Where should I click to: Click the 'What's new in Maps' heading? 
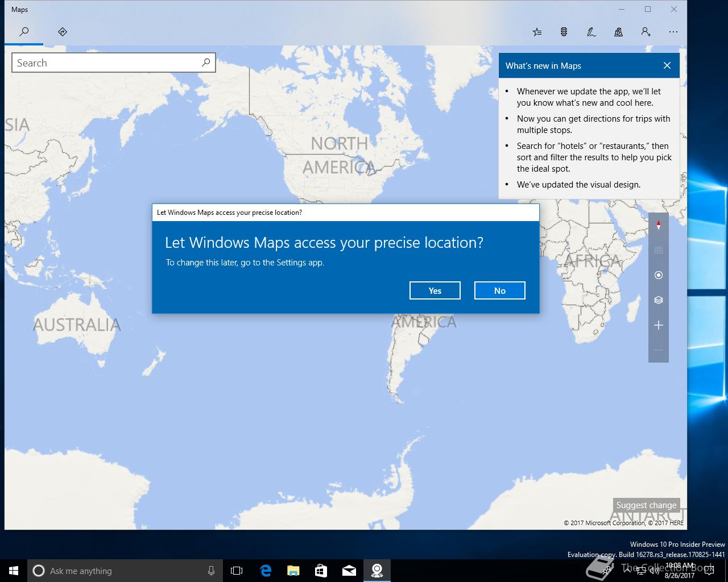pos(543,66)
